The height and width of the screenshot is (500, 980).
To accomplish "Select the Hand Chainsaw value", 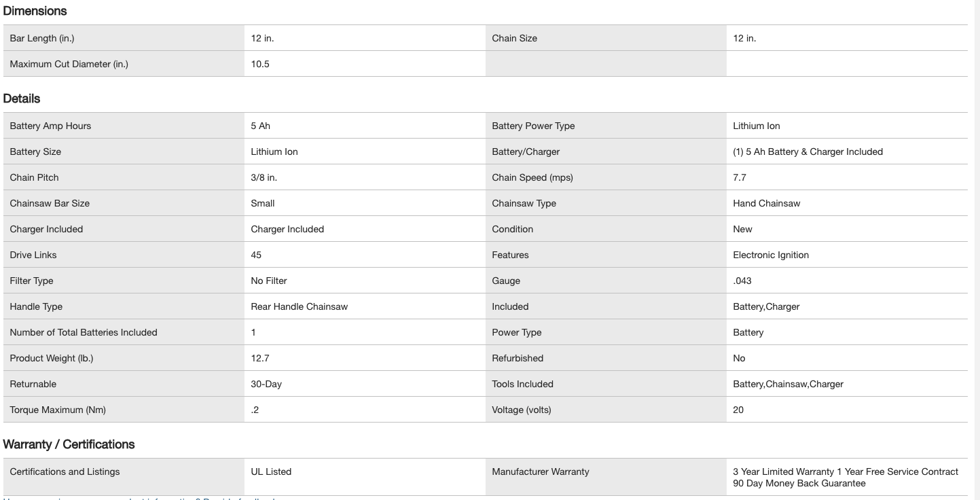I will pyautogui.click(x=766, y=203).
